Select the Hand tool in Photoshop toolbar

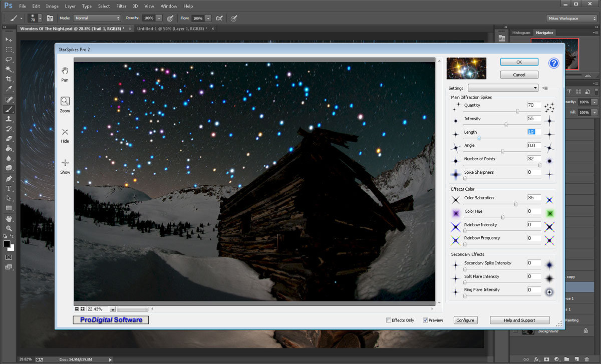pos(9,219)
